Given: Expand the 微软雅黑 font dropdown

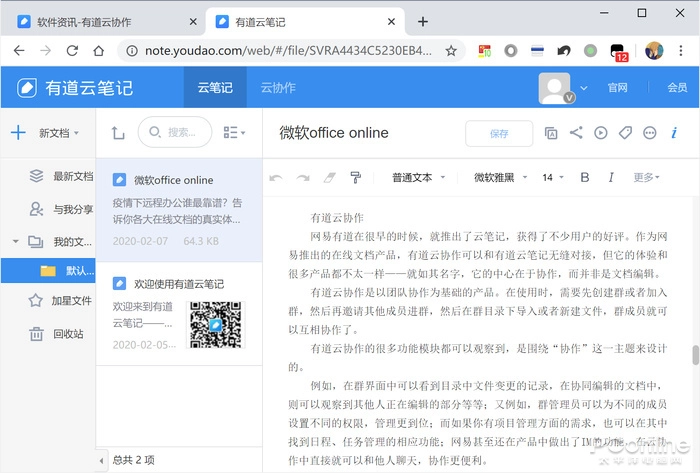Looking at the screenshot, I should (499, 177).
